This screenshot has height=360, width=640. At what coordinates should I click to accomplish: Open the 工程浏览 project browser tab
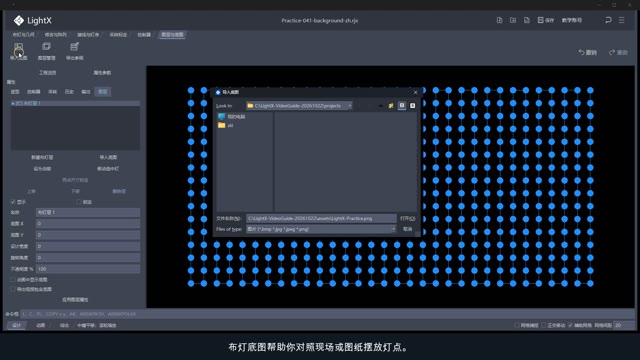[x=47, y=73]
